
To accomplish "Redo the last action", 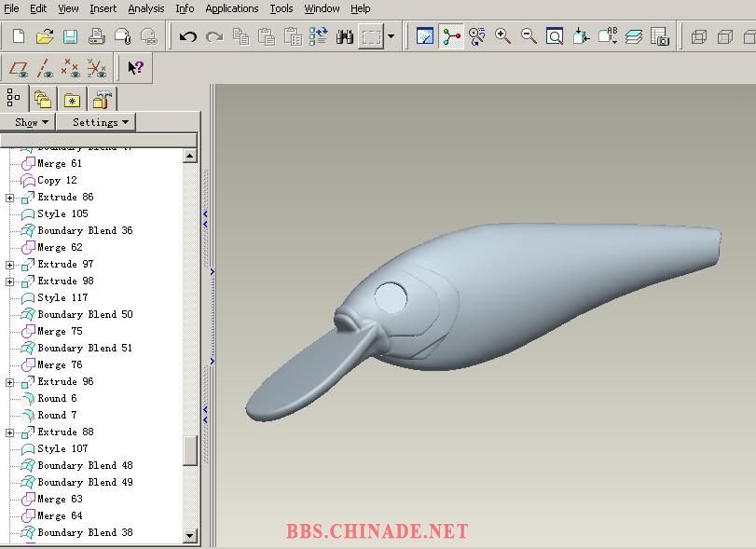I will 214,36.
